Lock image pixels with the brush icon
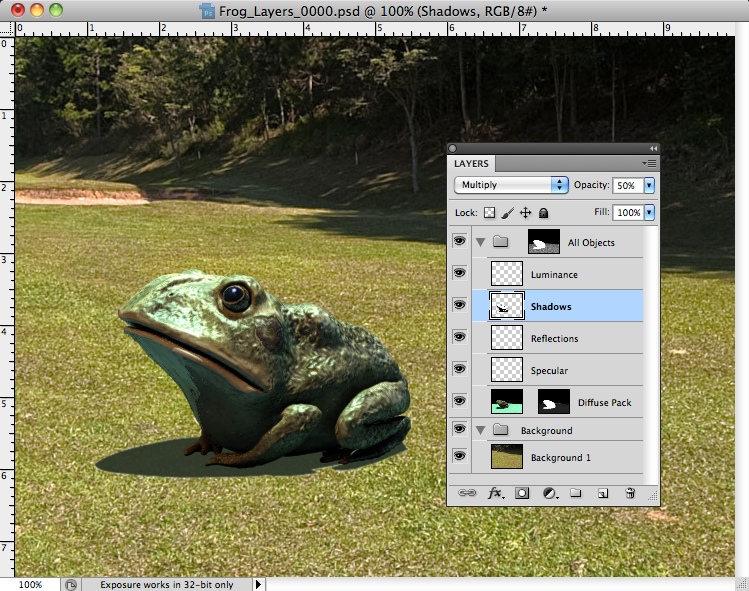 tap(507, 213)
